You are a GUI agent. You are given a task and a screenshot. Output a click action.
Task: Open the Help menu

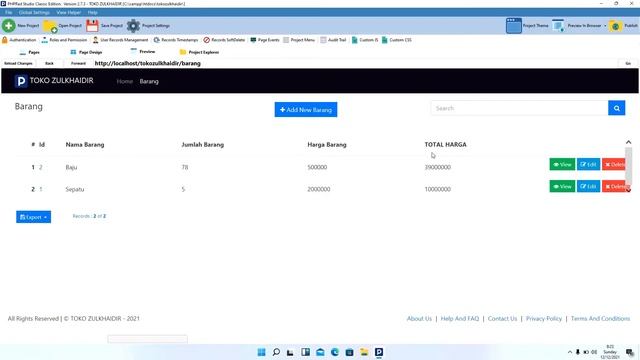click(93, 13)
